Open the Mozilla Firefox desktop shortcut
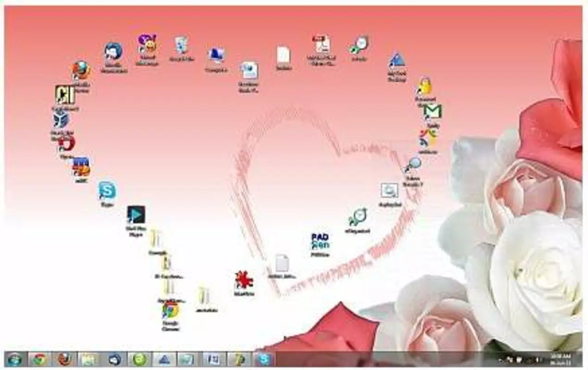 [81, 71]
